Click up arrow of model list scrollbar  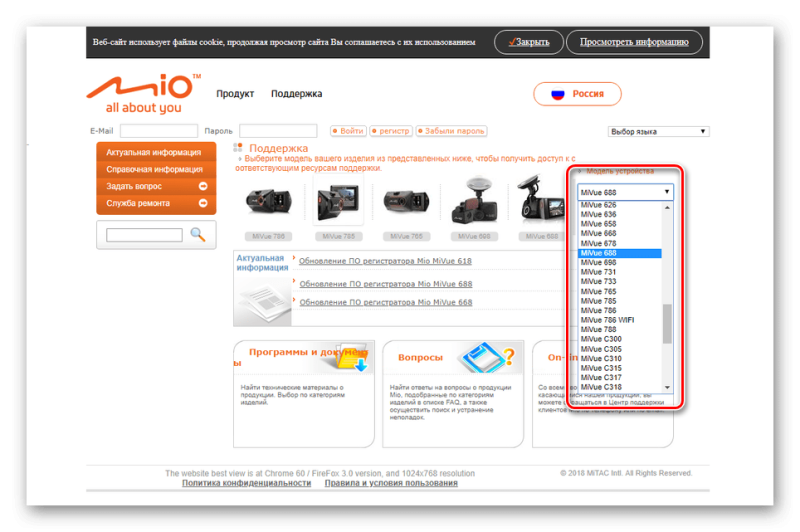(x=667, y=208)
